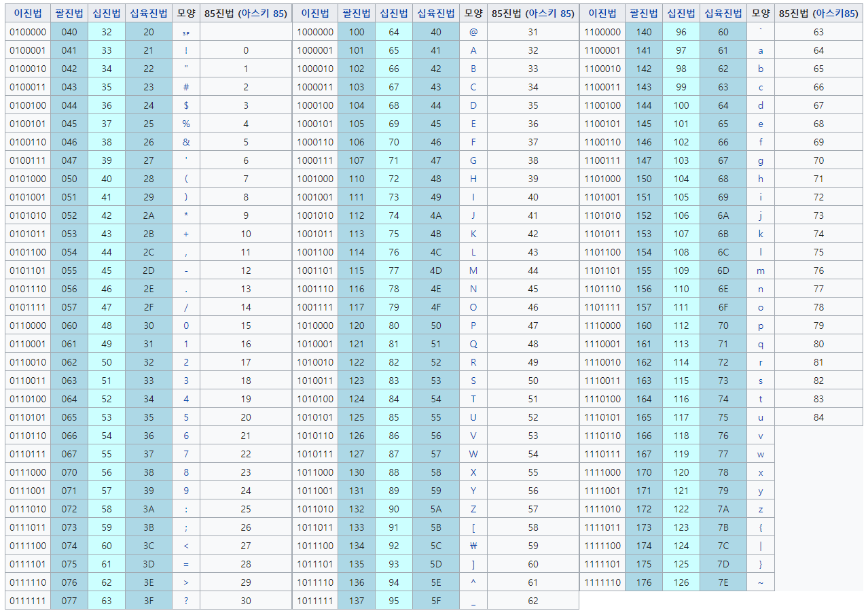
Task: Click the '<' less-than sign link
Action: pyautogui.click(x=186, y=546)
